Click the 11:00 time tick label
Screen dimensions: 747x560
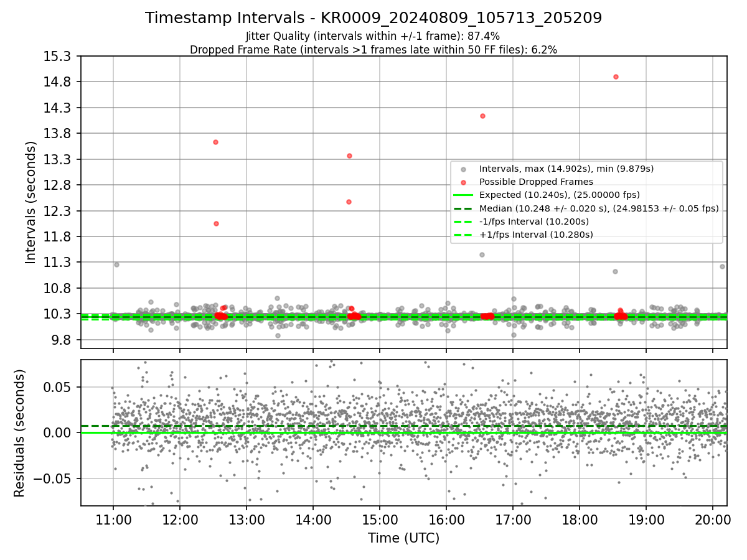(x=113, y=519)
